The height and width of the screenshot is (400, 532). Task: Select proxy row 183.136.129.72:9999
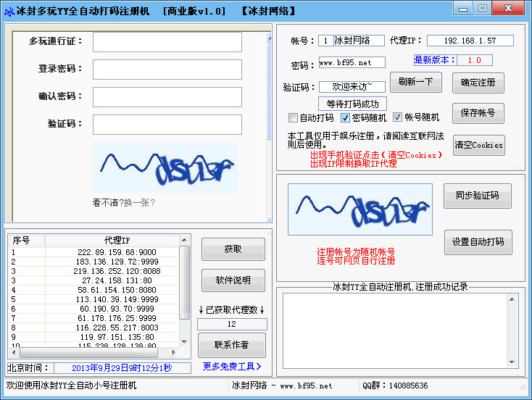[x=93, y=262]
